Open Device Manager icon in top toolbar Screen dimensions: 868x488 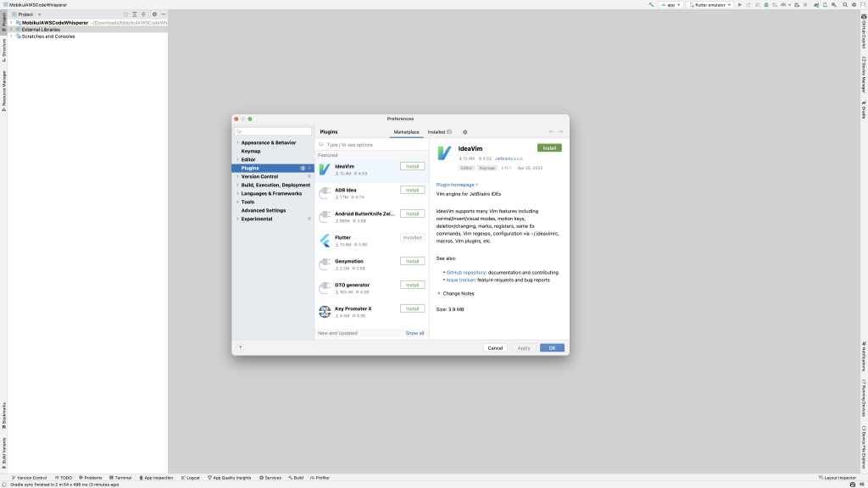pos(825,5)
